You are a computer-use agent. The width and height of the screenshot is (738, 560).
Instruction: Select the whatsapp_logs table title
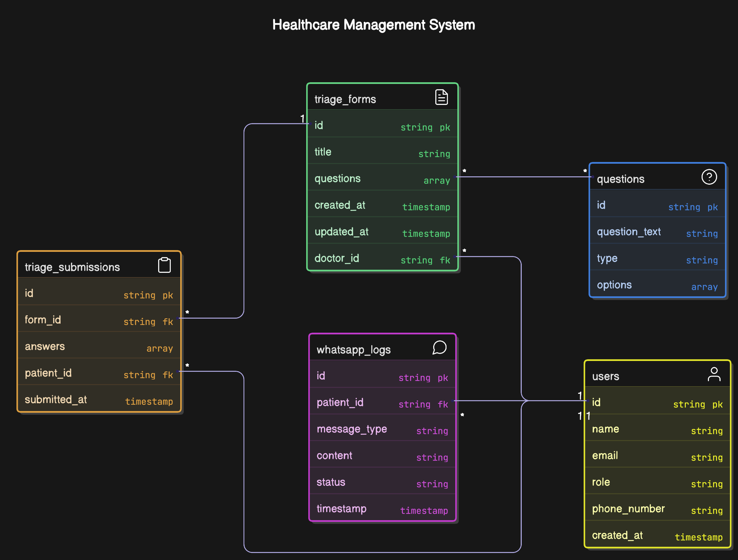(353, 350)
